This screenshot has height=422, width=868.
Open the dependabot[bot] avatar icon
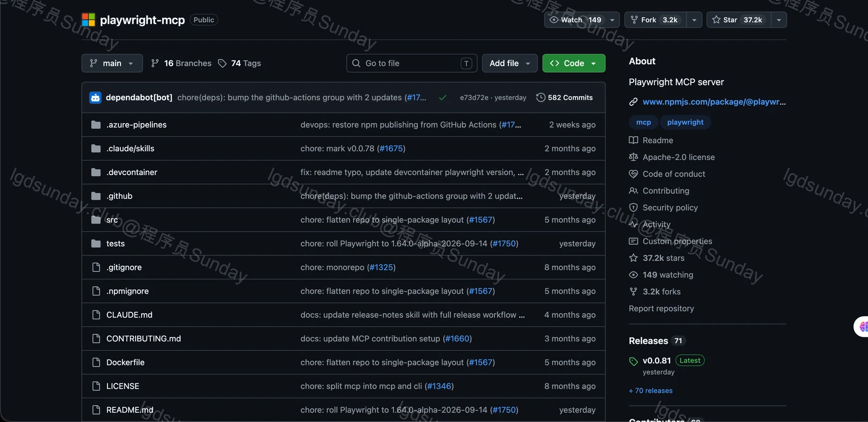(95, 98)
